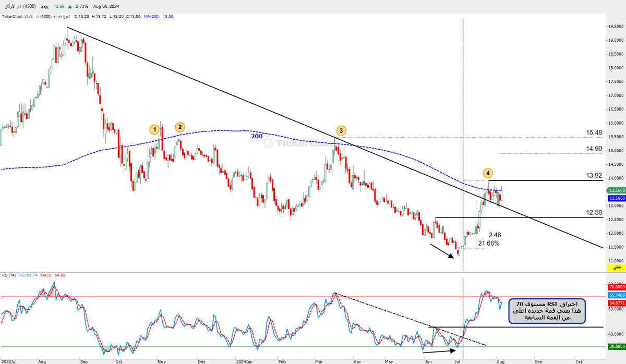The image size is (626, 364).
Task: Click the green up-arrow change indicator
Action: [69, 6]
